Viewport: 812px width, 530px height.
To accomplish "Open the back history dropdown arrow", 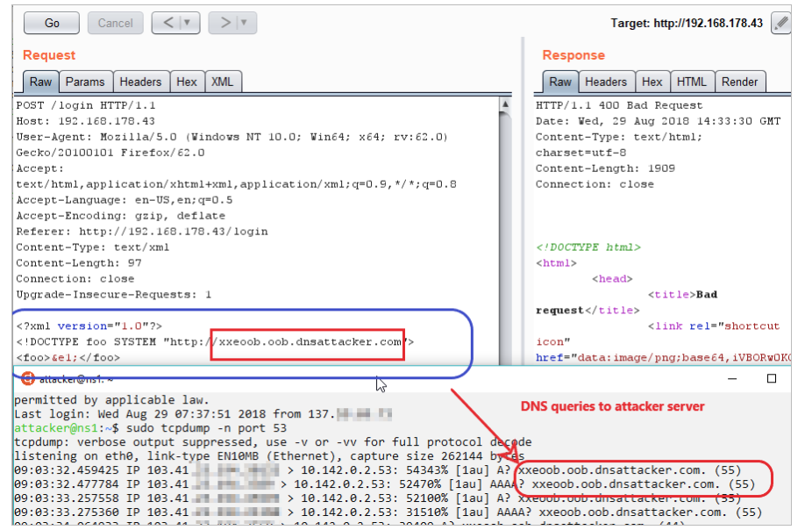I will point(188,23).
